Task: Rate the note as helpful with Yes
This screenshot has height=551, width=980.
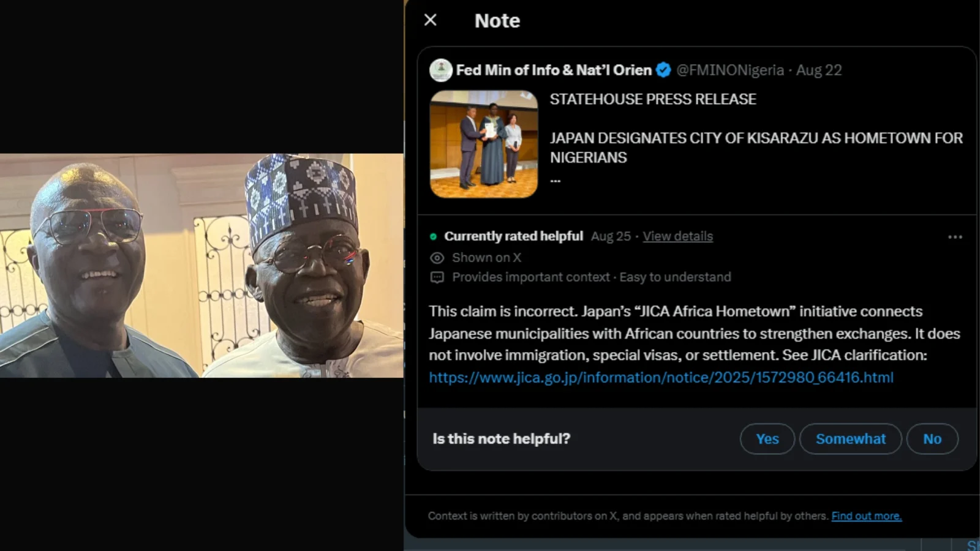Action: (767, 438)
